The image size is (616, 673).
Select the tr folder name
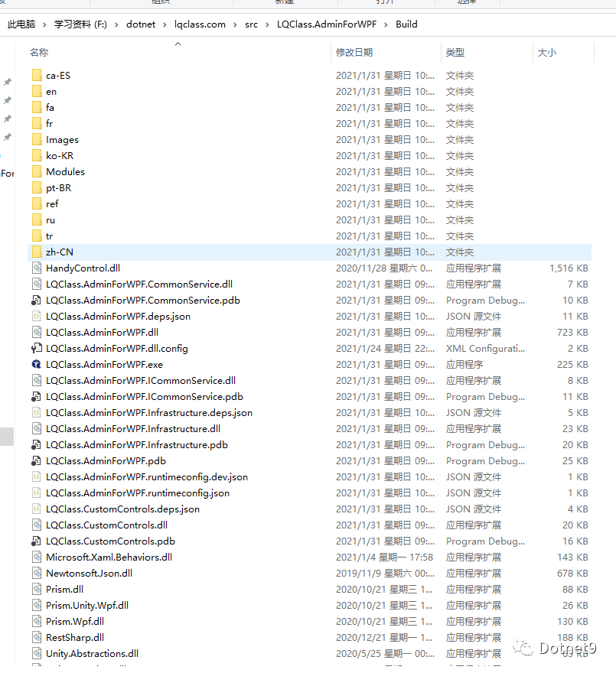tap(50, 236)
